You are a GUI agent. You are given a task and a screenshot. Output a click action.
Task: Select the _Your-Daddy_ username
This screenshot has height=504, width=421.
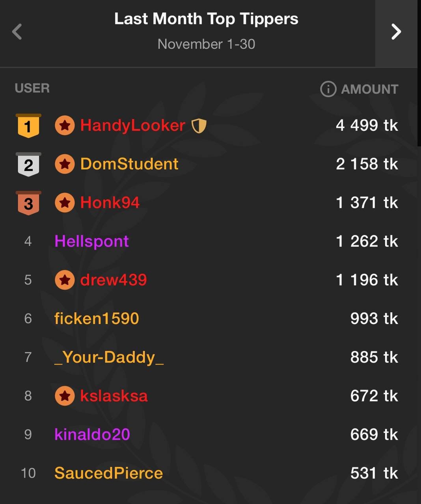click(109, 357)
